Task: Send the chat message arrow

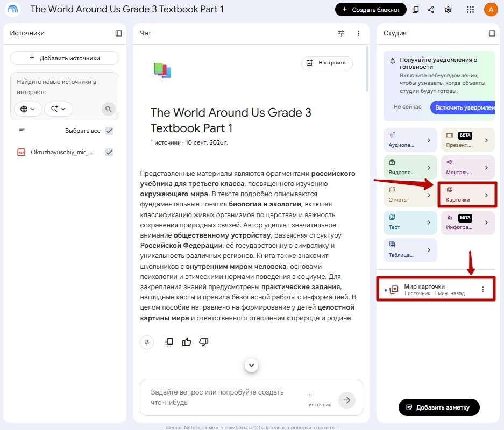Action: point(346,400)
